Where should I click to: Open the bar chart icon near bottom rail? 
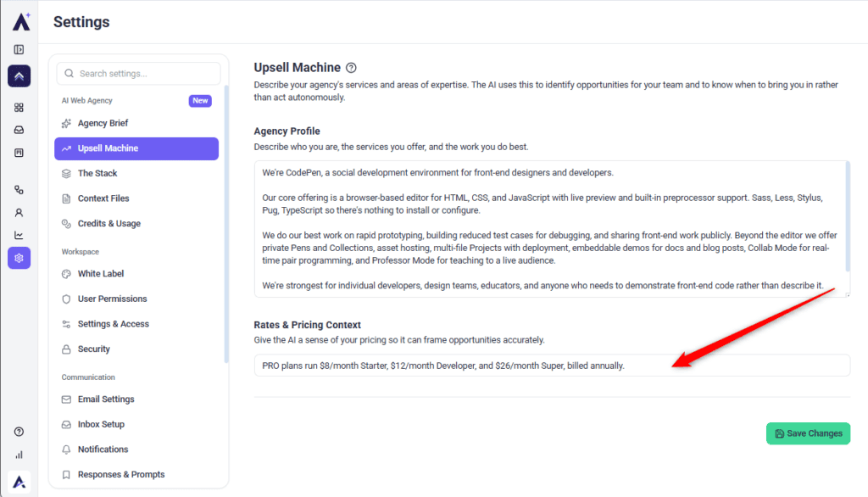coord(19,455)
